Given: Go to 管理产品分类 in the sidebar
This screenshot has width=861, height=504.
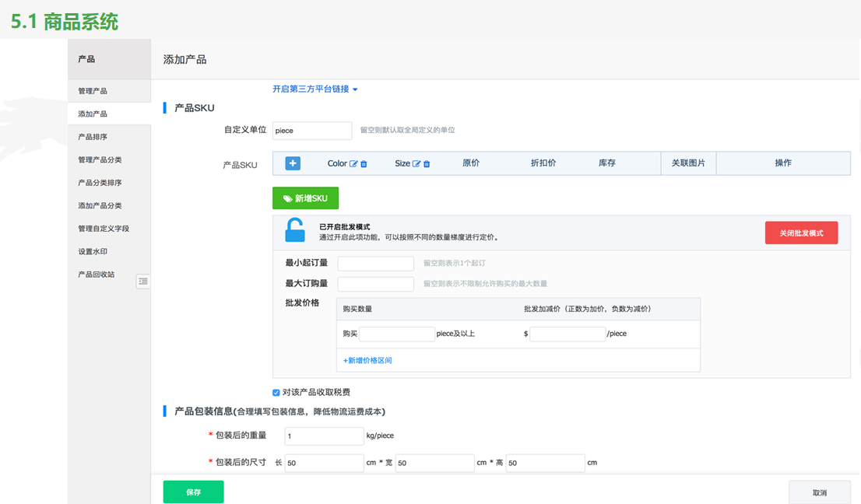Looking at the screenshot, I should 100,160.
